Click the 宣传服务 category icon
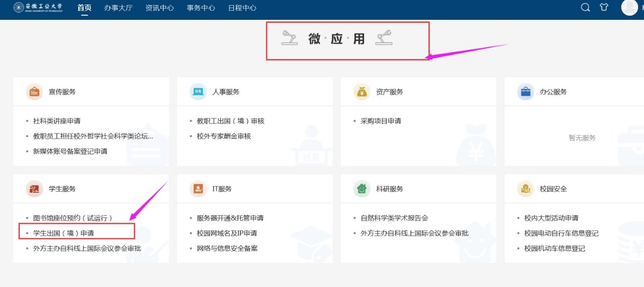Screen dimensions: 644x287 pos(34,92)
